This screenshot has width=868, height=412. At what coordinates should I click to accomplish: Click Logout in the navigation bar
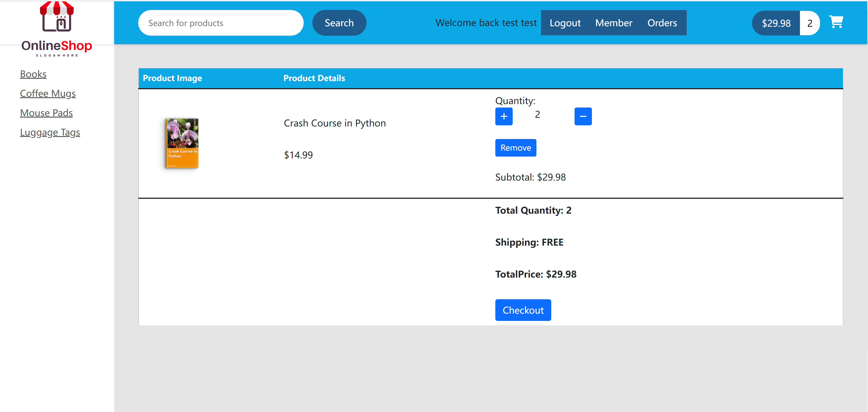point(565,23)
